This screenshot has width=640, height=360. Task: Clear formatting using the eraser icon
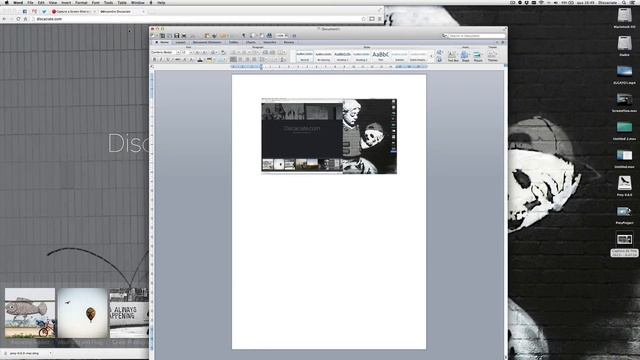pyautogui.click(x=223, y=53)
